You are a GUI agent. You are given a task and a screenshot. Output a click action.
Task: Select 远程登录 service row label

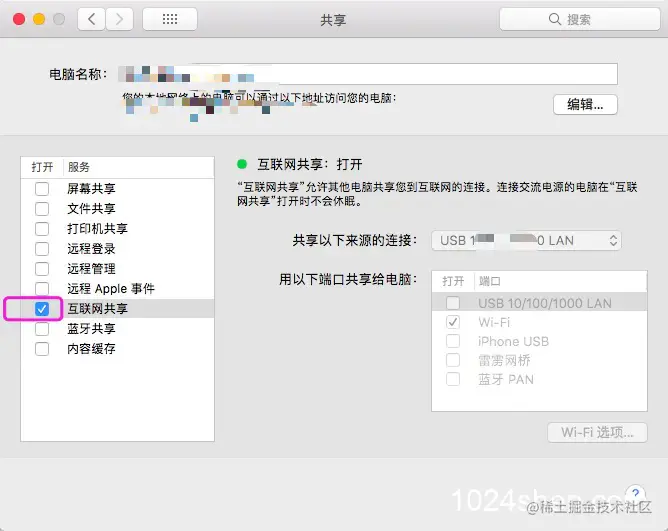pyautogui.click(x=91, y=248)
